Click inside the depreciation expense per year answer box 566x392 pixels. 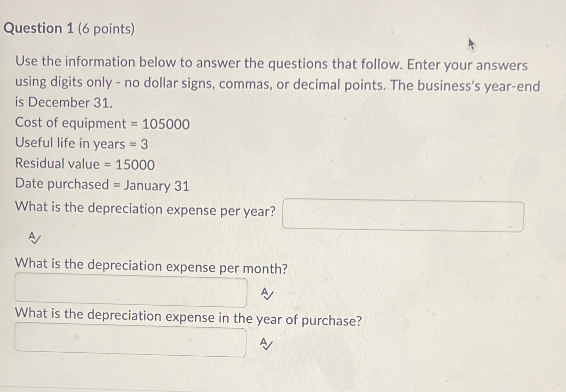402,215
